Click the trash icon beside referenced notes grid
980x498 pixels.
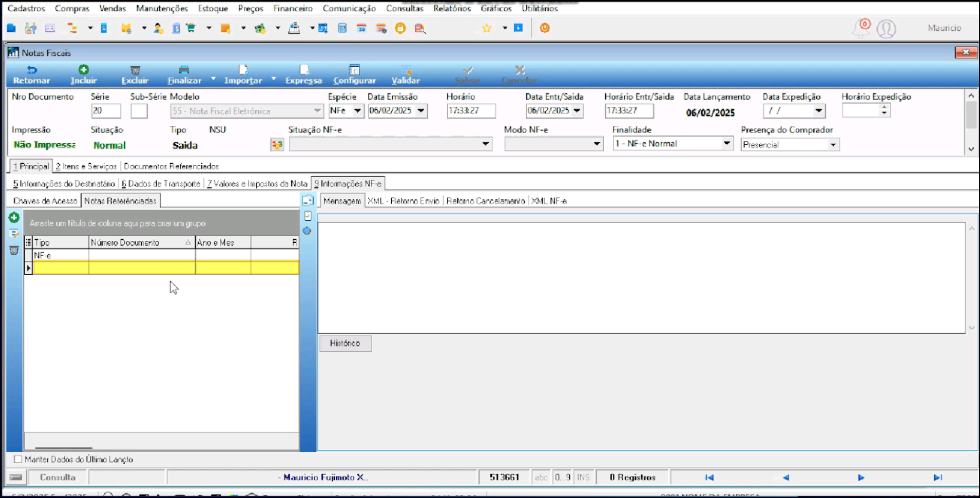[x=14, y=250]
